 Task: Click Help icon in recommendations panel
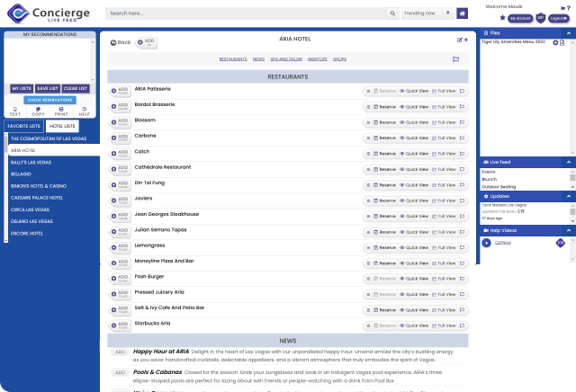click(x=85, y=111)
